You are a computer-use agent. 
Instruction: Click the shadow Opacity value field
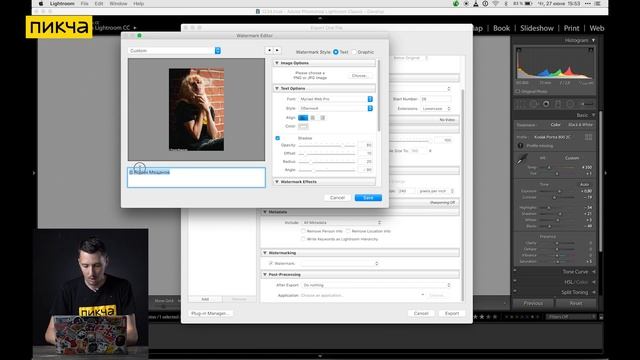[365, 145]
